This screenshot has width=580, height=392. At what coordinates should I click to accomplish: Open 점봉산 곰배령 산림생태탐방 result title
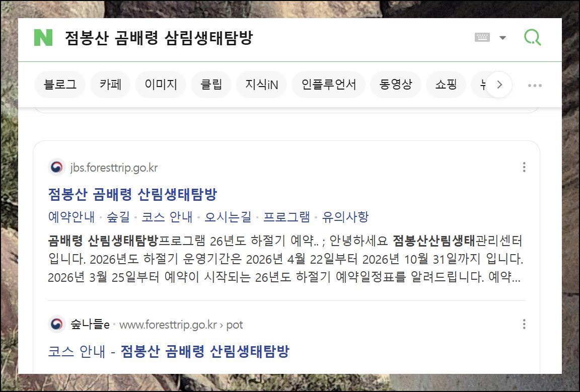pyautogui.click(x=132, y=194)
